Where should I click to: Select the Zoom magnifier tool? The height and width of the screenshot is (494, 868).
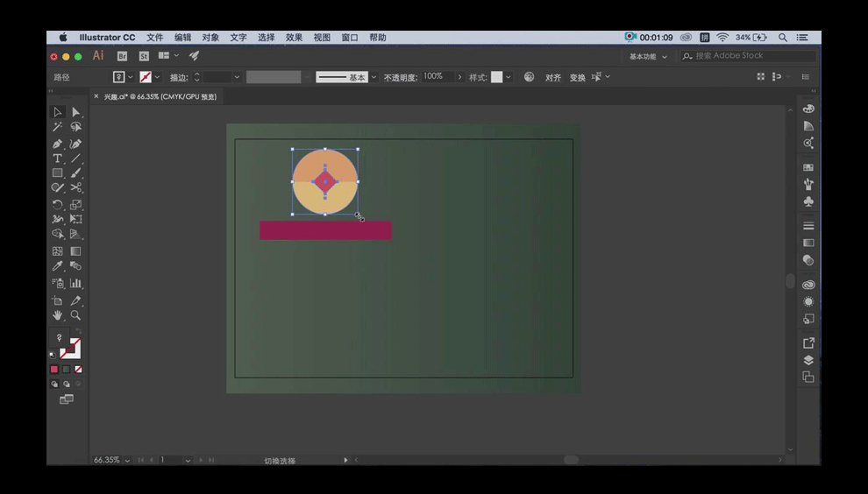pyautogui.click(x=75, y=315)
